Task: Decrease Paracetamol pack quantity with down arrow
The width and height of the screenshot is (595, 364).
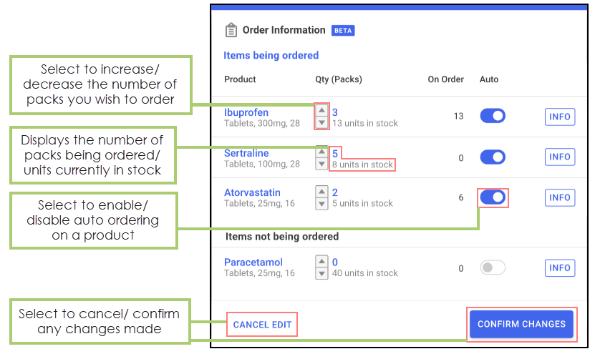Action: [x=322, y=274]
